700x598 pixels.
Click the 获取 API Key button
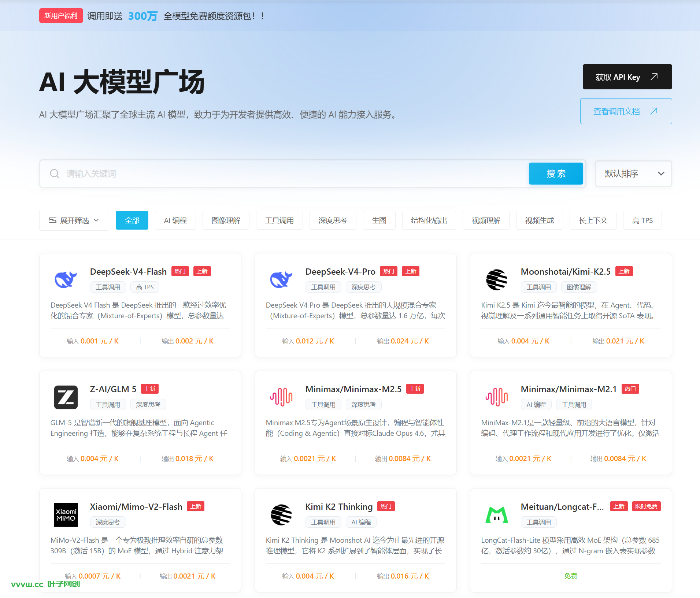pyautogui.click(x=627, y=77)
